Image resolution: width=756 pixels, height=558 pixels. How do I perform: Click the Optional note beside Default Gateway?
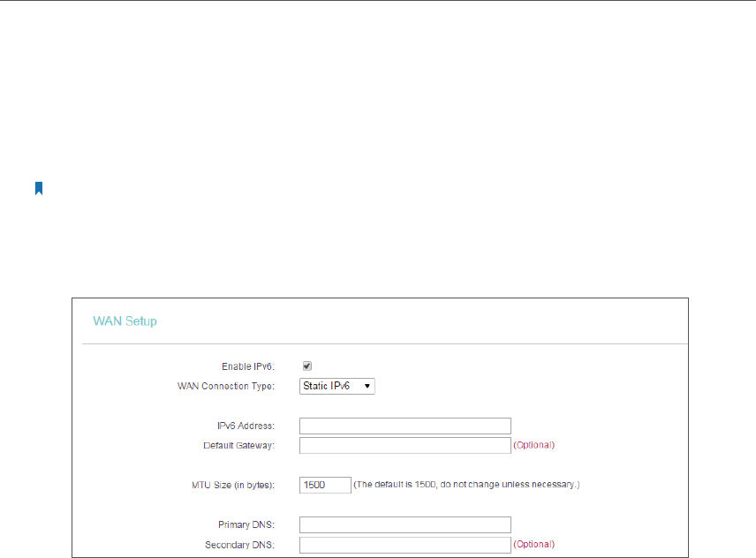coord(533,445)
